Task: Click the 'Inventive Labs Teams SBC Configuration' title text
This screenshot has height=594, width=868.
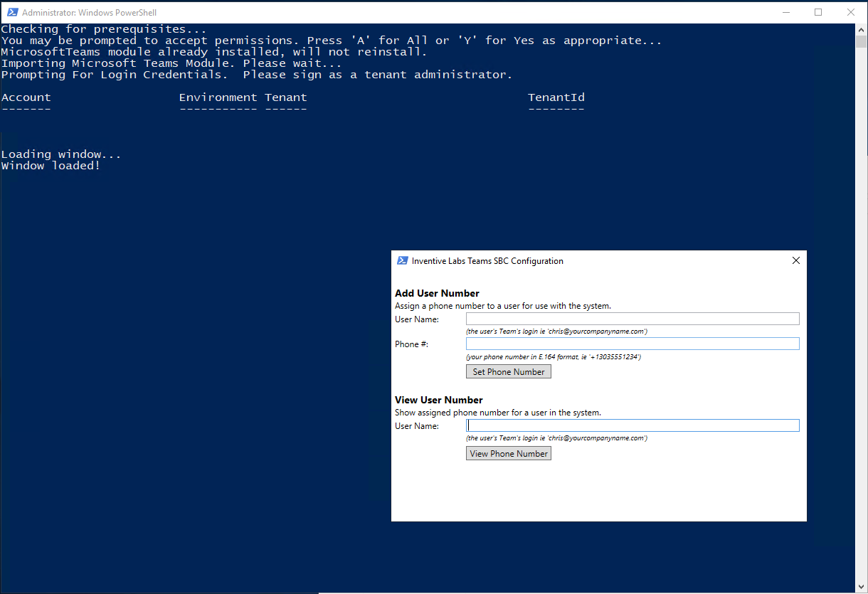Action: pos(487,261)
